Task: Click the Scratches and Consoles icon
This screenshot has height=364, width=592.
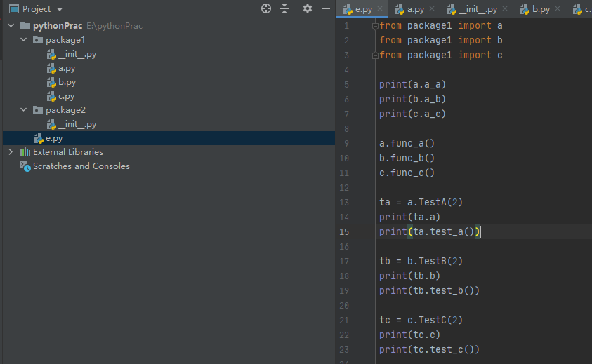Action: click(25, 166)
